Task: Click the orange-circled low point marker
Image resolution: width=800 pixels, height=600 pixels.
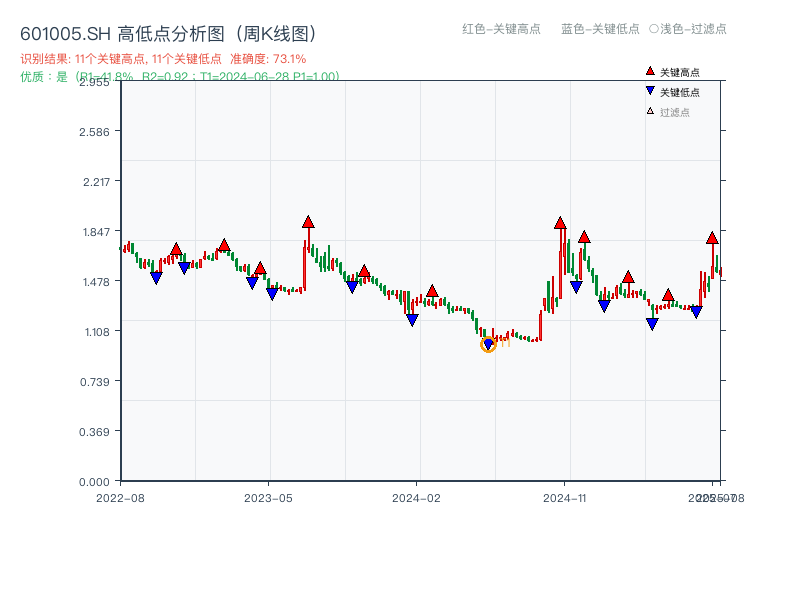Action: tap(488, 345)
